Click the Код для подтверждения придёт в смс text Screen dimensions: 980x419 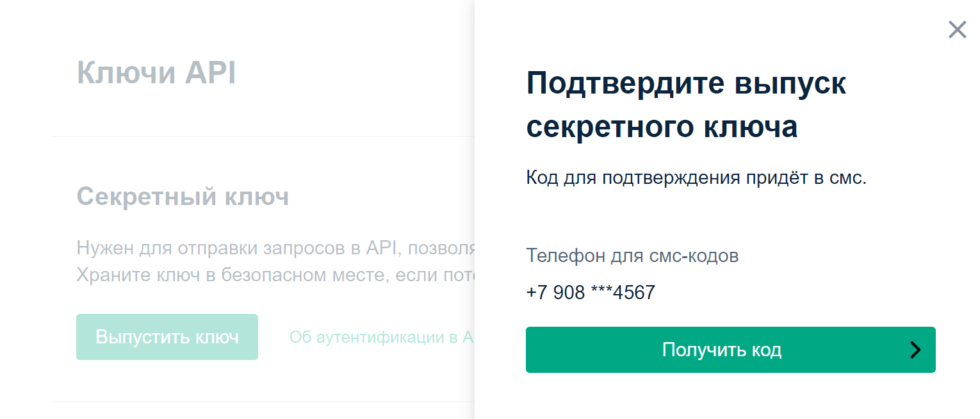tap(696, 177)
